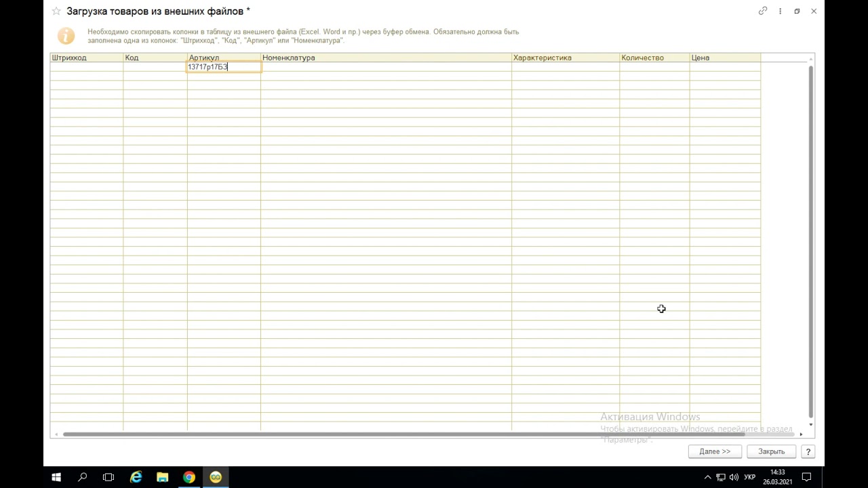Click the vertical scrollbar of the table
This screenshot has width=868, height=488.
pyautogui.click(x=810, y=241)
